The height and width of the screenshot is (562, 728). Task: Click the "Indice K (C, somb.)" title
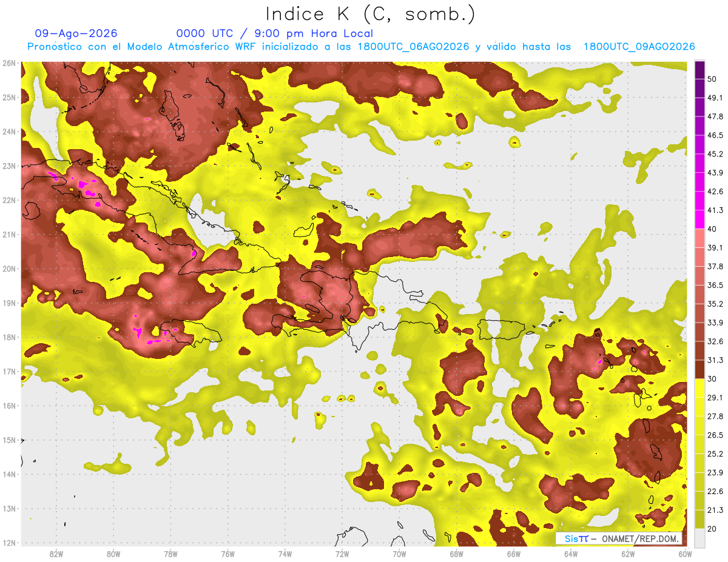[371, 14]
